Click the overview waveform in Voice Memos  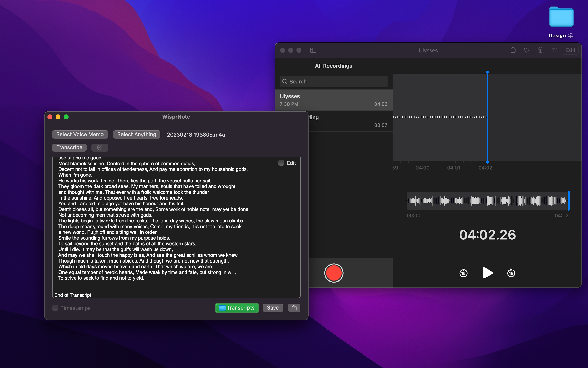click(x=487, y=201)
